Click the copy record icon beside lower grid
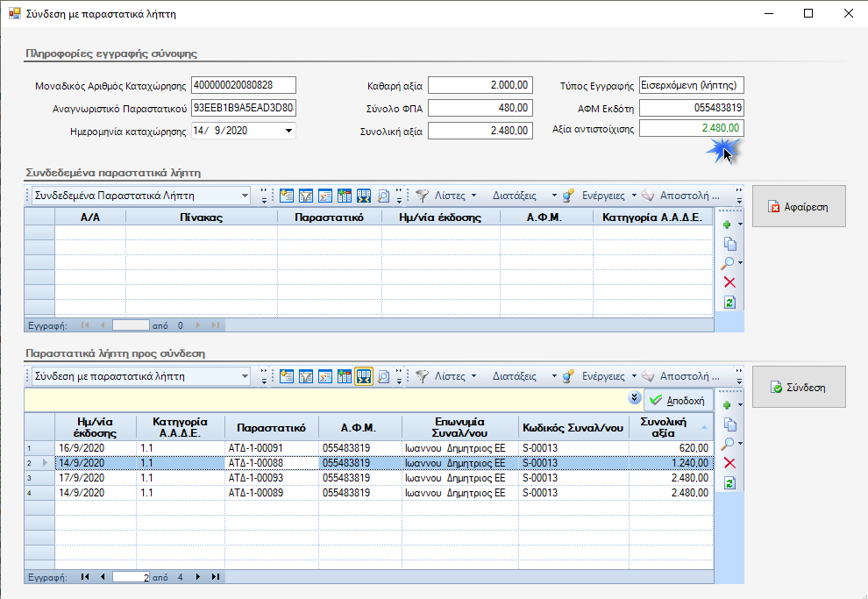Viewport: 868px width, 599px height. coord(730,424)
